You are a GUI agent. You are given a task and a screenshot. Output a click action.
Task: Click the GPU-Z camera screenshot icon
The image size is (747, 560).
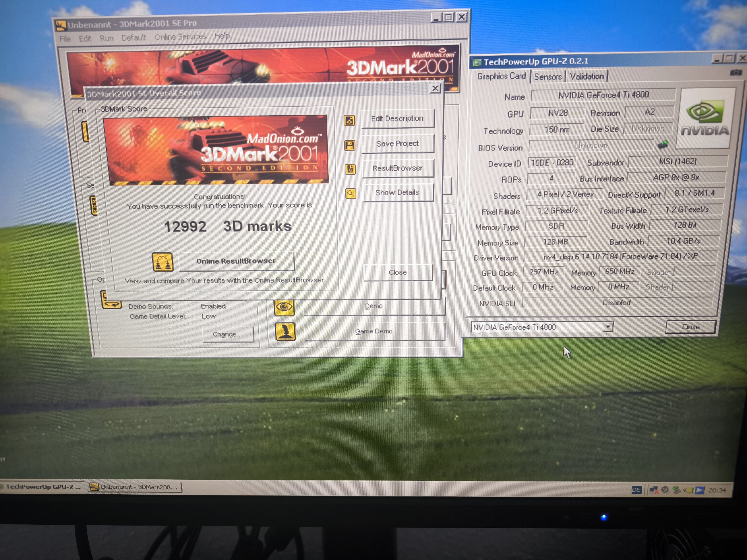(x=736, y=73)
